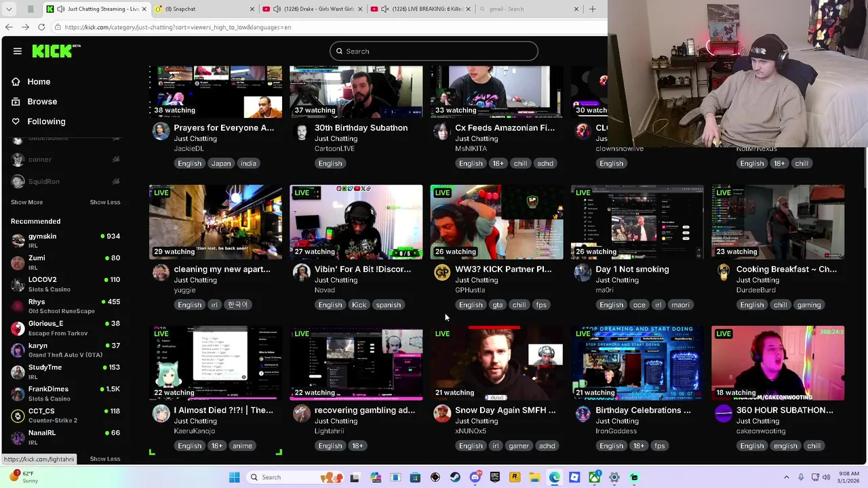Open Zumi recommended channel
The width and height of the screenshot is (868, 488).
65,262
